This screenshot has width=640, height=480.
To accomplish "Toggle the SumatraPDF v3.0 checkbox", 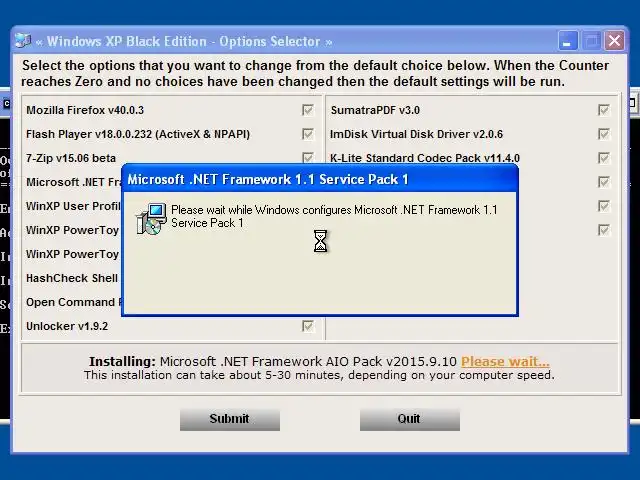I will coord(604,110).
